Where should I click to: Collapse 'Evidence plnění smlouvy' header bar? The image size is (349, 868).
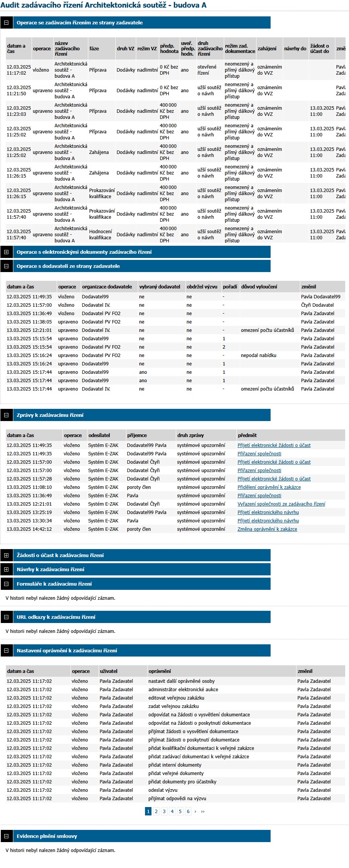[141, 836]
